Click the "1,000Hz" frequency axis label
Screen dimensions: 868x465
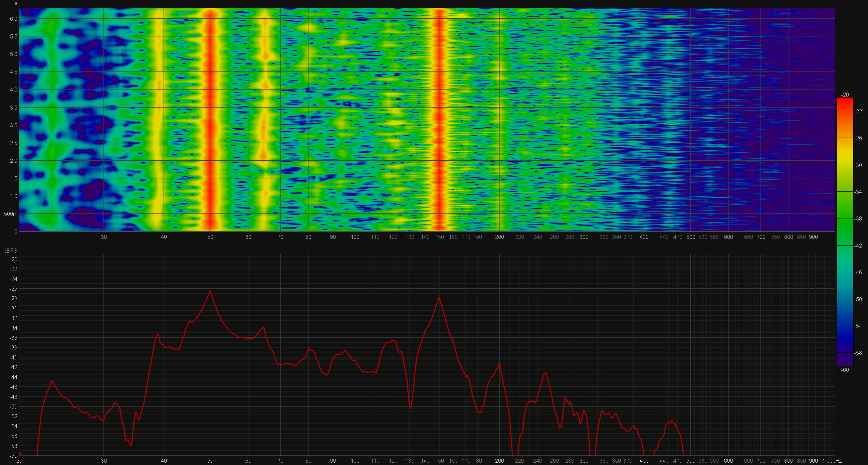pyautogui.click(x=832, y=461)
